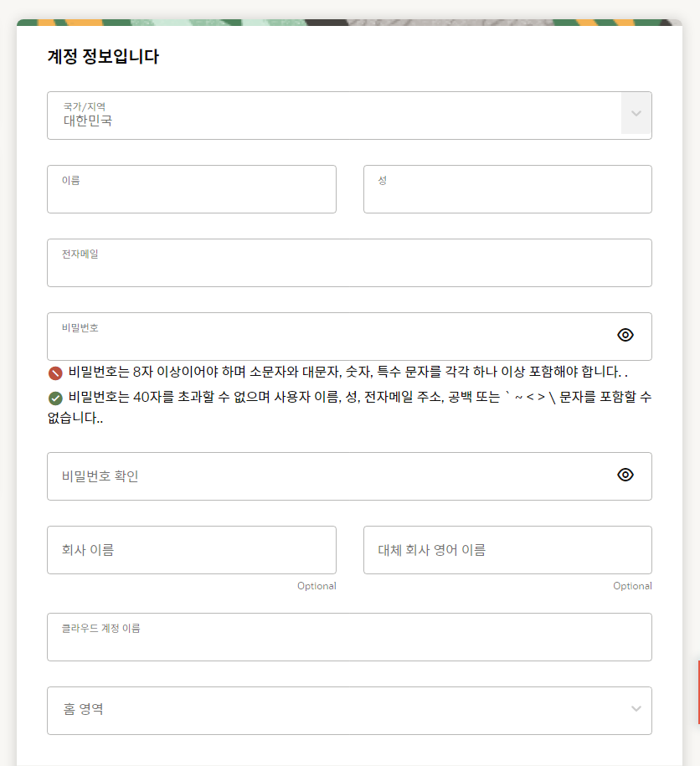Show password in 비밀번호 field via eye icon
The width and height of the screenshot is (700, 766).
(x=625, y=335)
